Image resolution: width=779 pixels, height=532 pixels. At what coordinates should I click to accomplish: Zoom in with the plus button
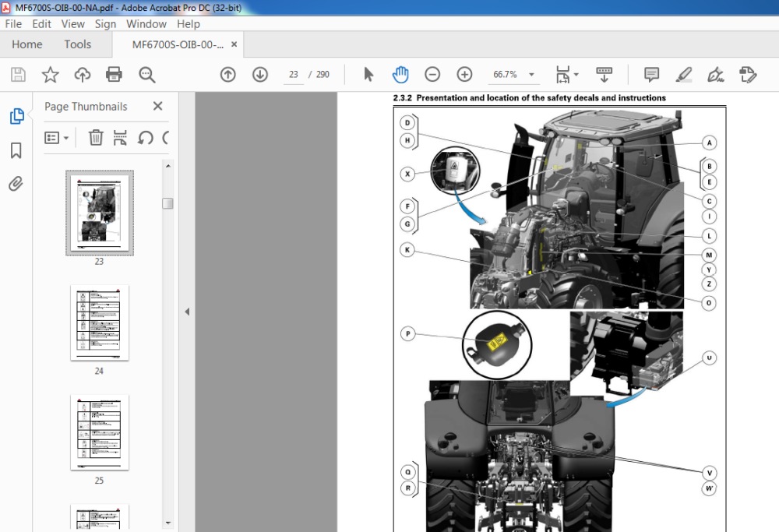pyautogui.click(x=464, y=75)
